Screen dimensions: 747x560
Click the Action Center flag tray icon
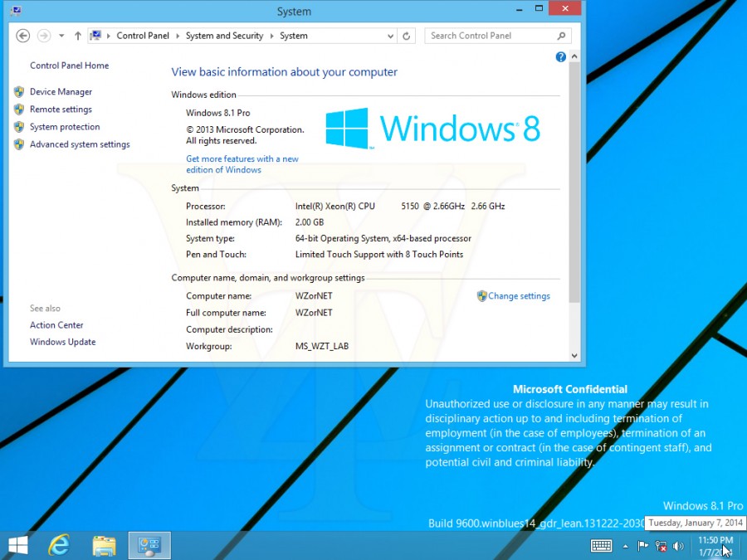click(x=642, y=546)
